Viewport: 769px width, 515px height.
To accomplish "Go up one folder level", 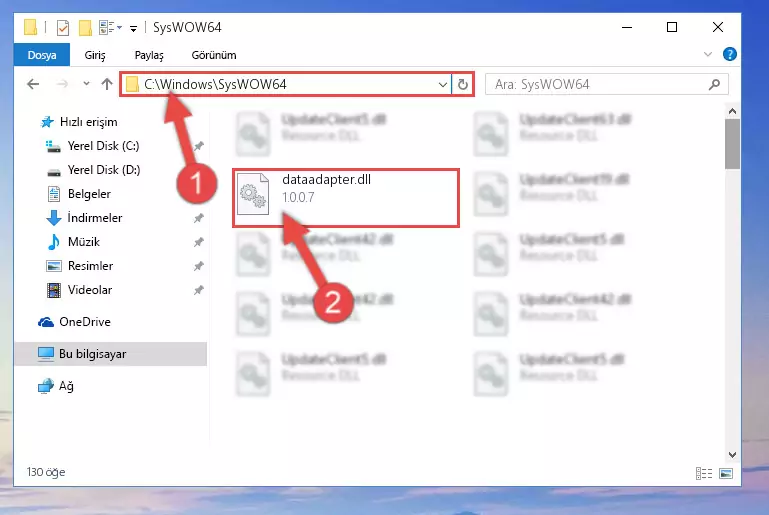I will [x=106, y=84].
